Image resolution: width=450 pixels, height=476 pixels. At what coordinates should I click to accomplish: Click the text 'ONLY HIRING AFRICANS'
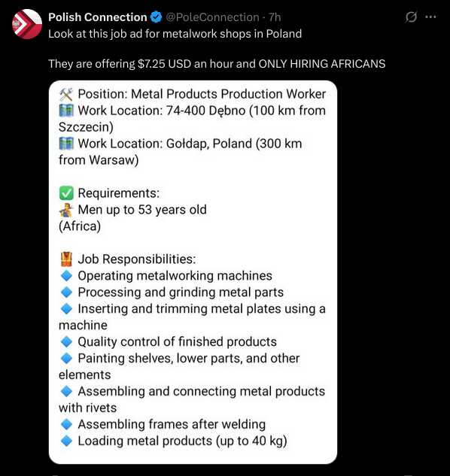pos(322,64)
